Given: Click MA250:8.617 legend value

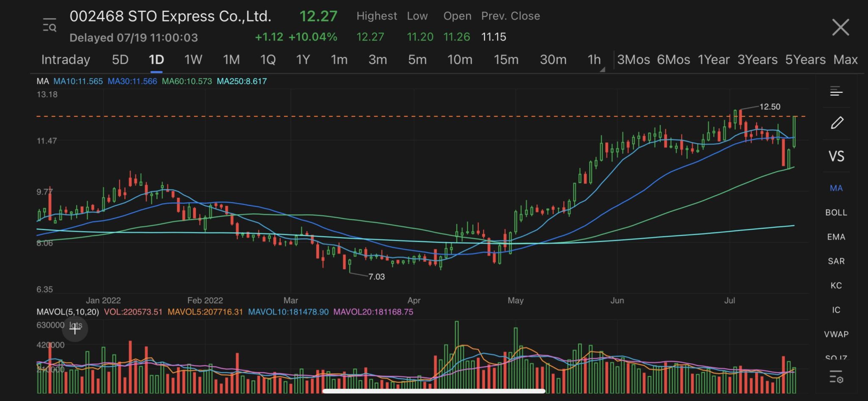Looking at the screenshot, I should 242,81.
